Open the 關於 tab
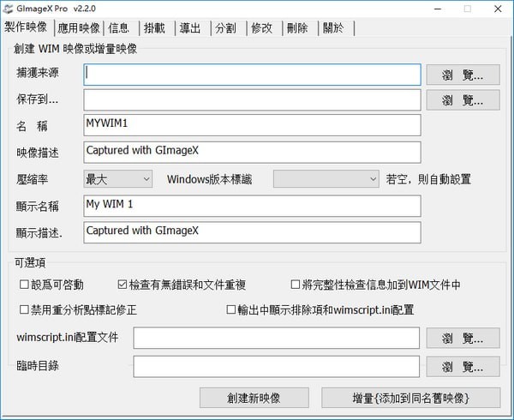514x420 pixels. (333, 27)
